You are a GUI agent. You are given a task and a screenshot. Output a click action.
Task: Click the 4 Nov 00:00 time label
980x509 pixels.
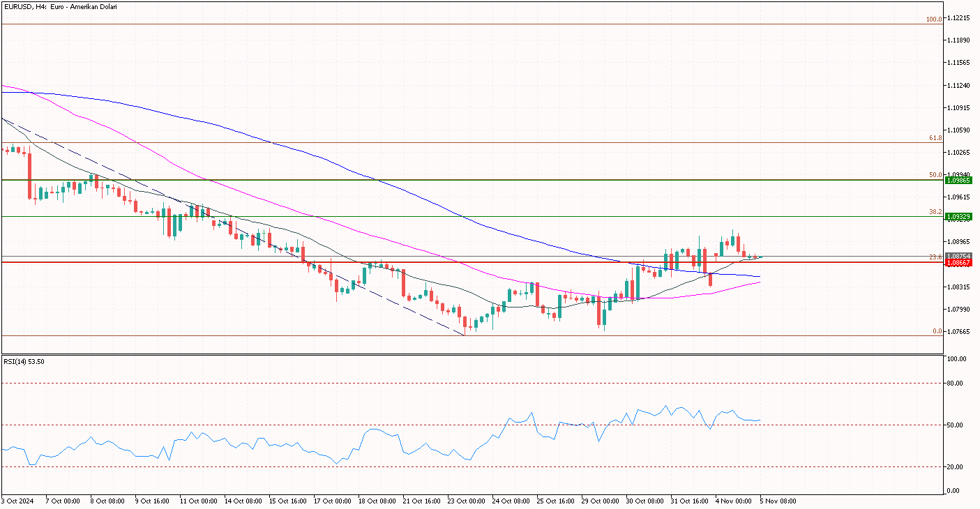(733, 501)
